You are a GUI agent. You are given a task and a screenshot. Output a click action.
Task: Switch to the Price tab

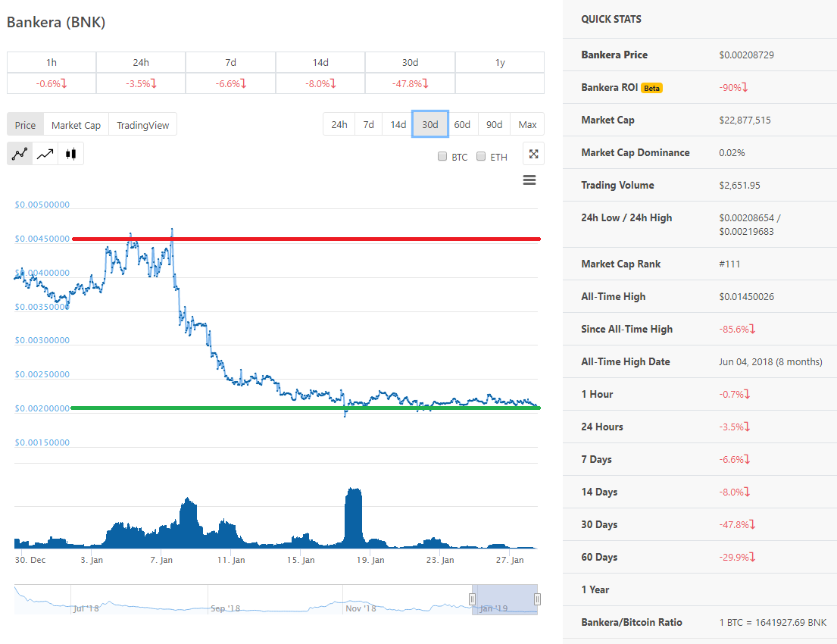coord(25,125)
